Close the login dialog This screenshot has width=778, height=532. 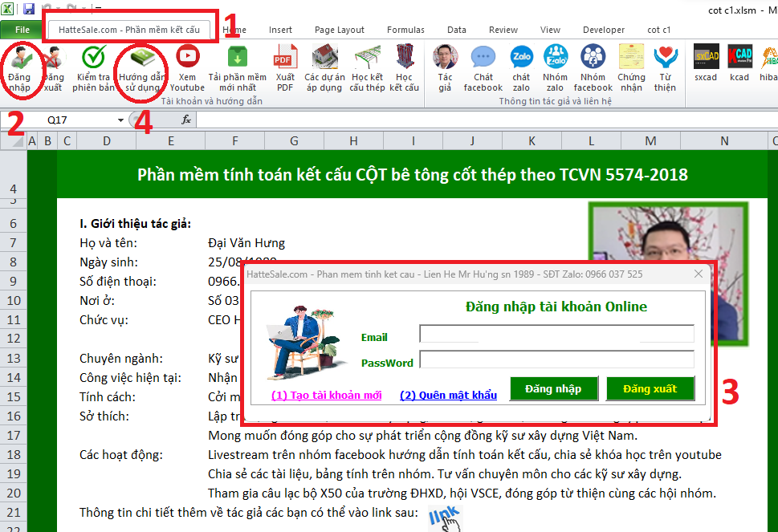pos(699,274)
